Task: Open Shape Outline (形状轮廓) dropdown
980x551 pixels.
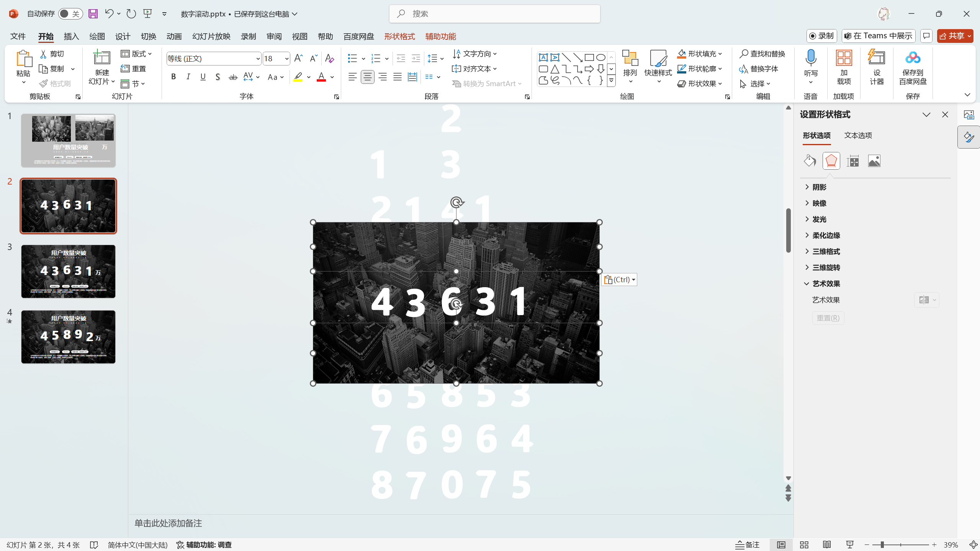Action: click(699, 69)
